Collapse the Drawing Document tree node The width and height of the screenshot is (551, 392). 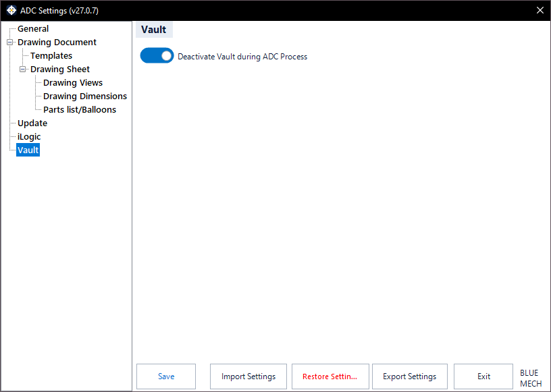[10, 42]
